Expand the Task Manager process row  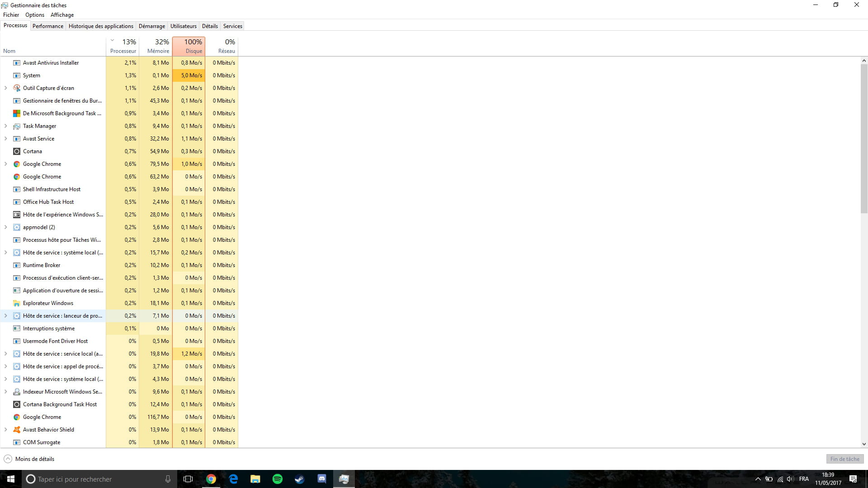(x=6, y=126)
